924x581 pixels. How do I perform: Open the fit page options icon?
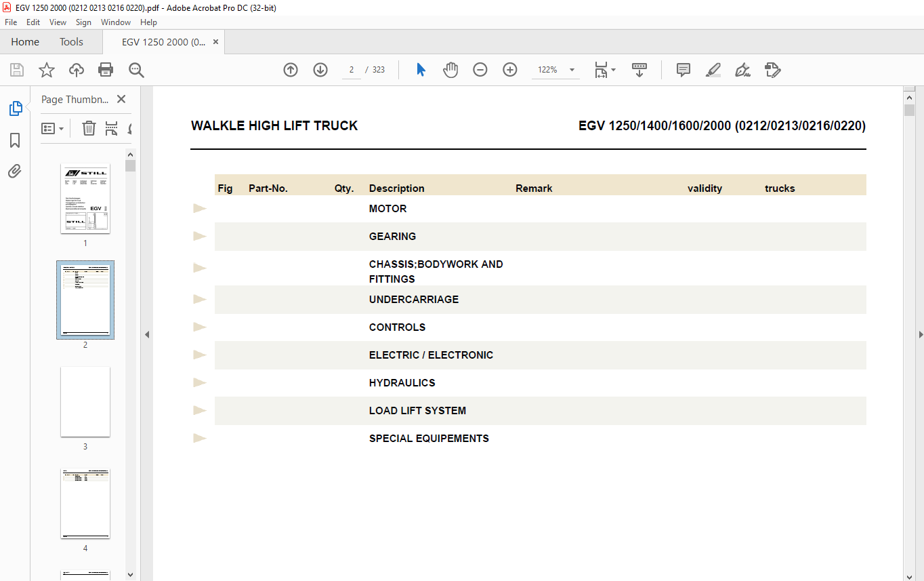604,70
